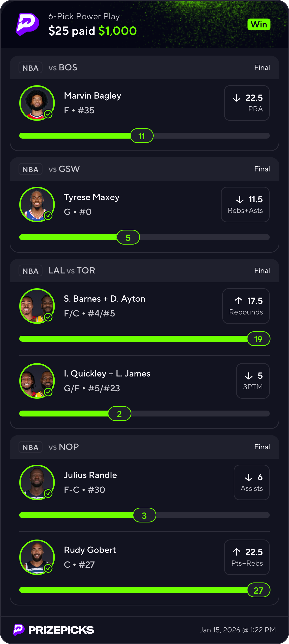Click the NBA tag next to LAL vs TOR

click(30, 271)
